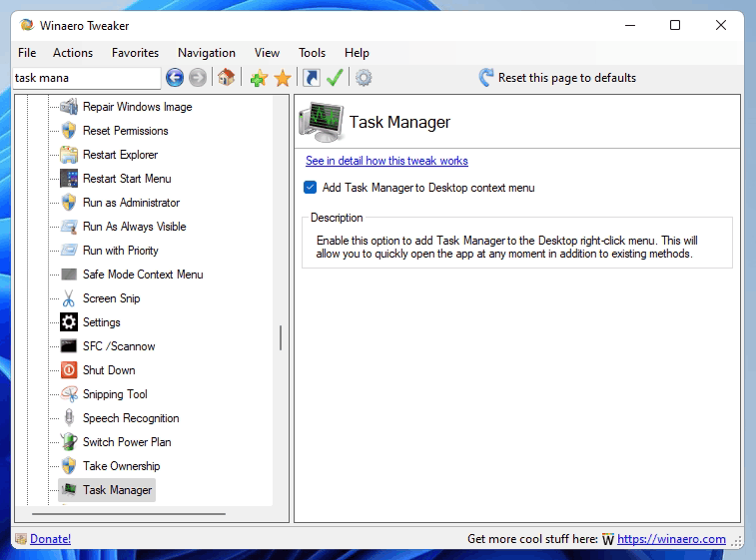Click the Screen Snip scissors icon
The image size is (756, 560).
click(x=69, y=298)
